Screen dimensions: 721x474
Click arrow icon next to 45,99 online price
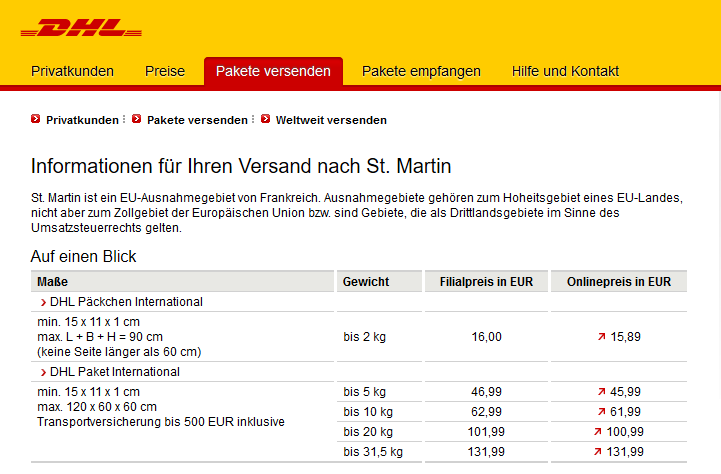[x=601, y=392]
